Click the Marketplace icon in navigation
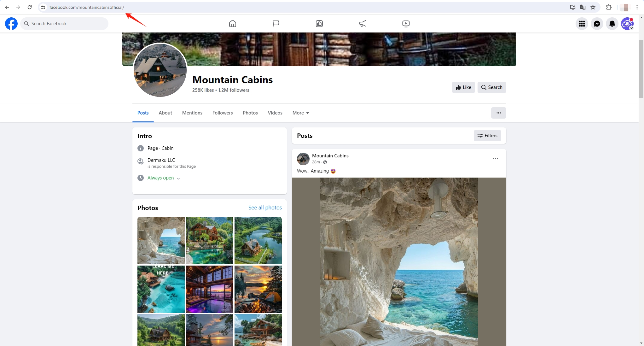This screenshot has width=644, height=346. click(319, 23)
